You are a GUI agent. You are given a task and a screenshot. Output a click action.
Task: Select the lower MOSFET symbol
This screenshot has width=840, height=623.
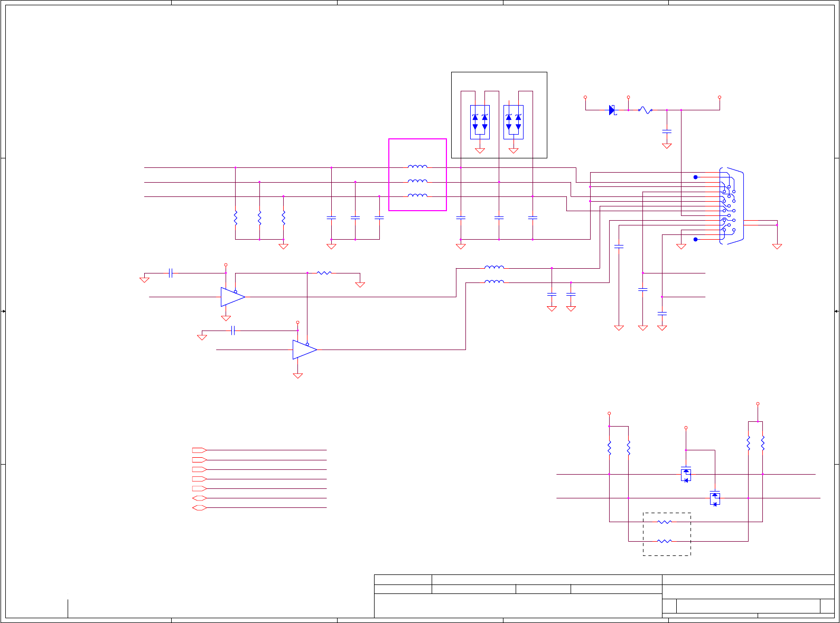pos(715,498)
